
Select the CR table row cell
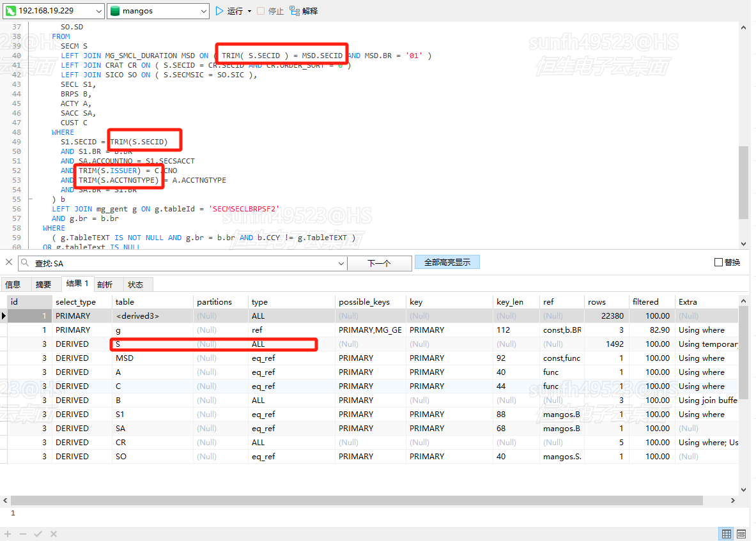tap(153, 442)
